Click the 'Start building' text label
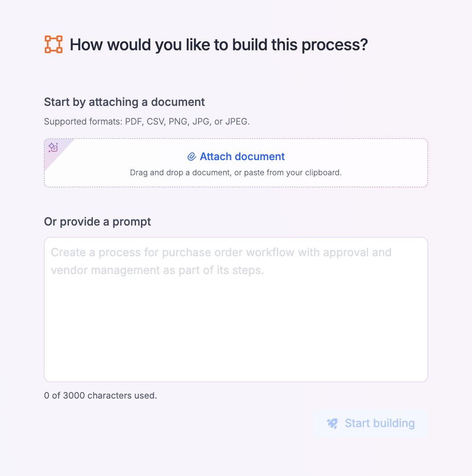472x476 pixels. pyautogui.click(x=380, y=424)
